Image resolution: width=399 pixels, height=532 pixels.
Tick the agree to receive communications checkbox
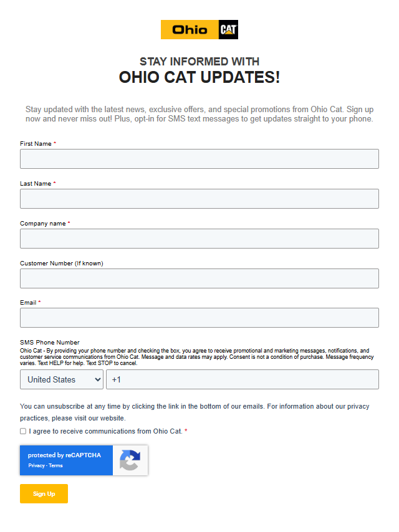point(23,431)
